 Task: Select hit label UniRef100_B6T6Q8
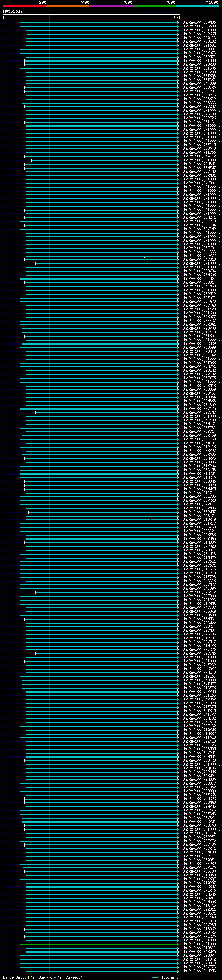[x=199, y=76]
